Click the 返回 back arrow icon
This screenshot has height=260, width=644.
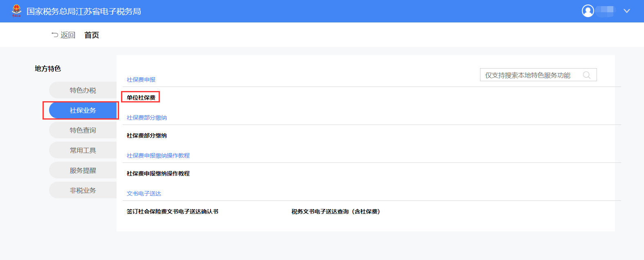point(55,35)
